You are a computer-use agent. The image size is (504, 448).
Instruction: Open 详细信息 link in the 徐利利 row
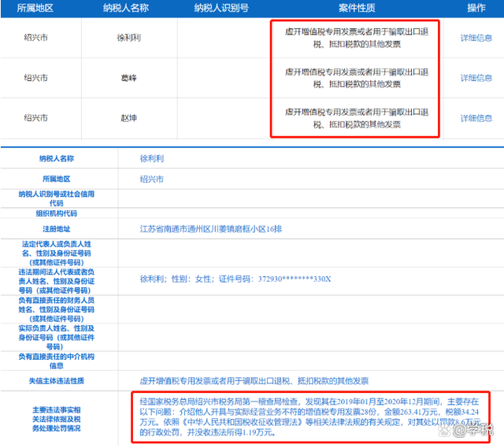[476, 37]
